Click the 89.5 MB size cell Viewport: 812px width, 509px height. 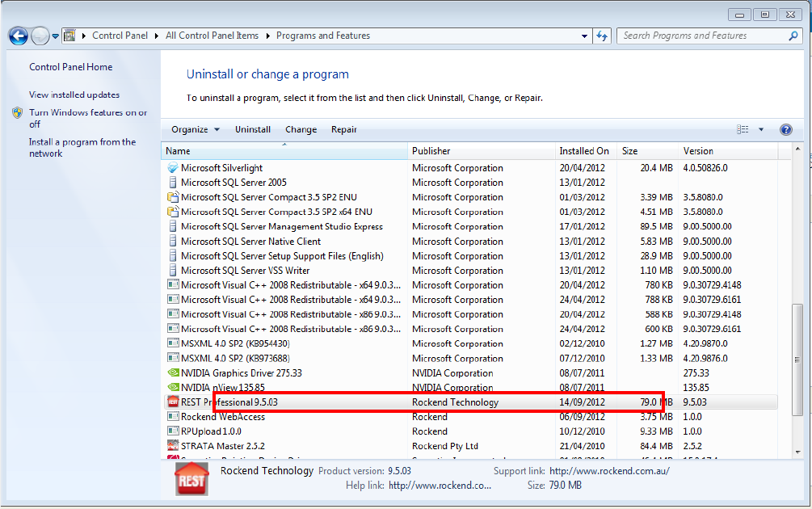[656, 226]
